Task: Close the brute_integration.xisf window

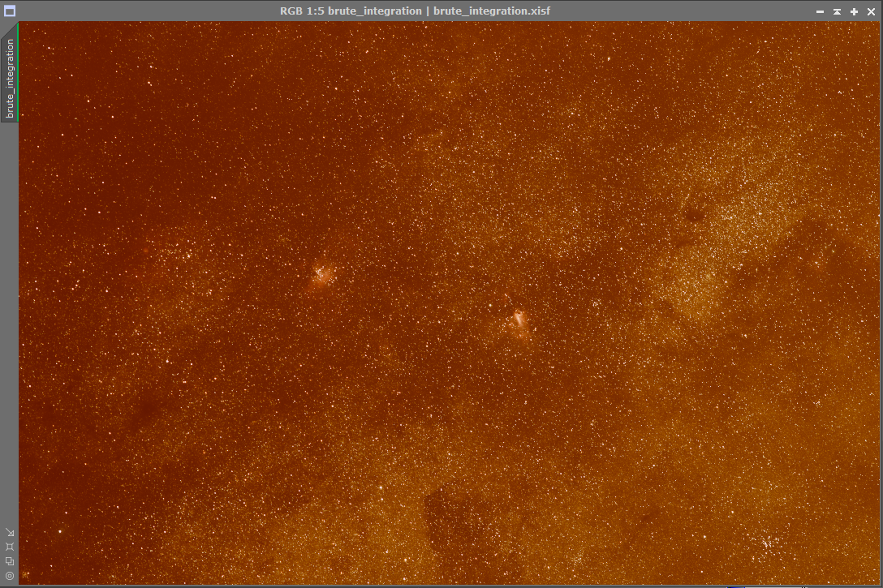Action: pos(871,11)
